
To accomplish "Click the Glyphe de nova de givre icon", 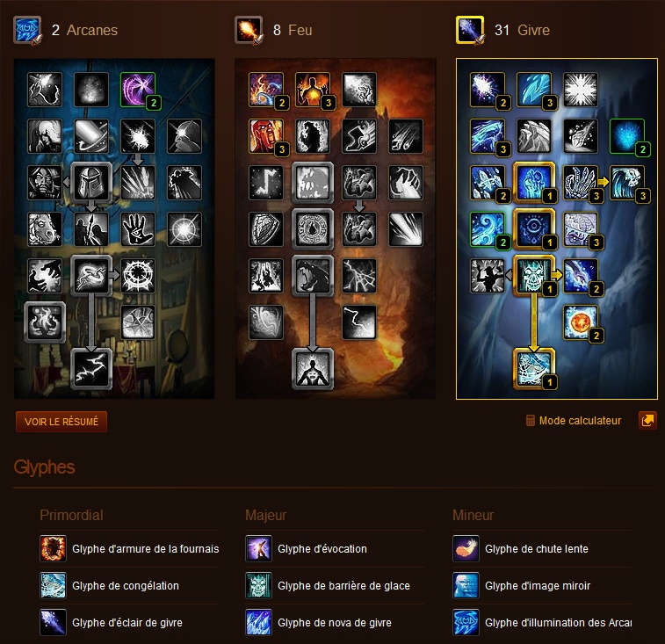I will tap(258, 622).
